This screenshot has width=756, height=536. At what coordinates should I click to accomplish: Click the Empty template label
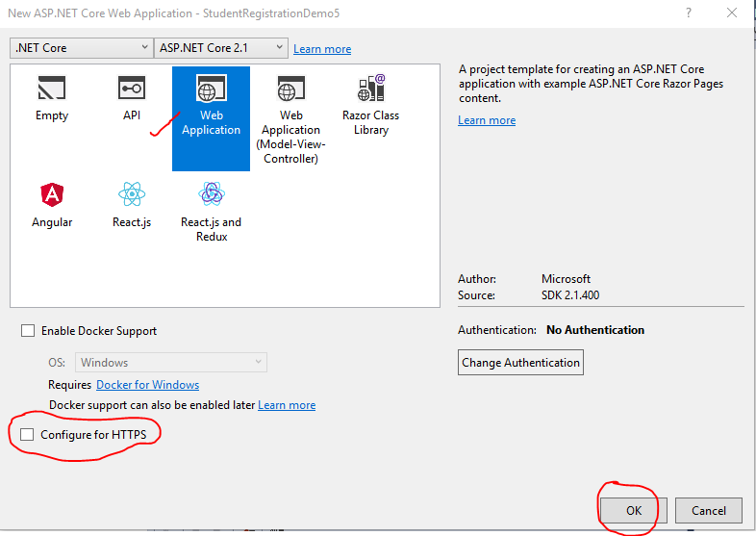[52, 115]
